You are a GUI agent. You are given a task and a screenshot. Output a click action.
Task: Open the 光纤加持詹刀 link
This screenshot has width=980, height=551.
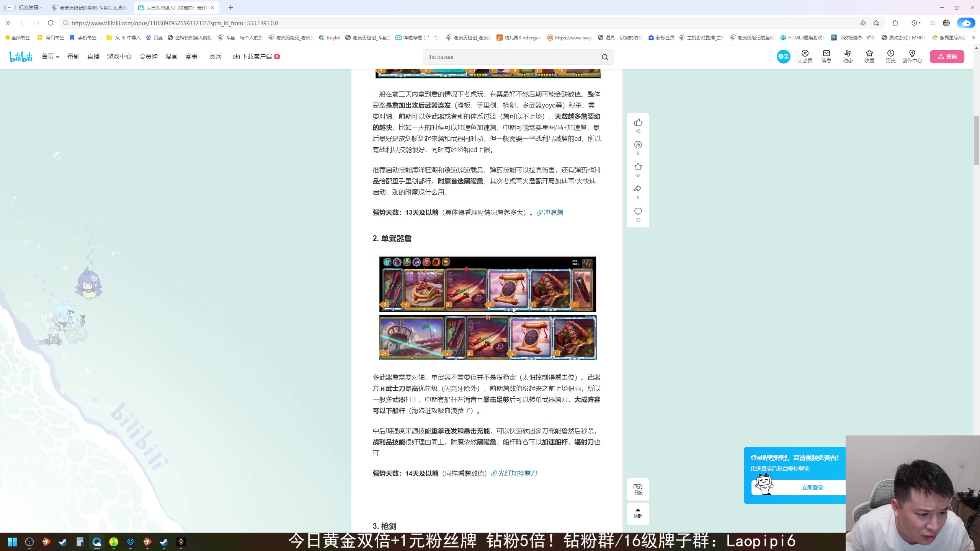pyautogui.click(x=514, y=473)
